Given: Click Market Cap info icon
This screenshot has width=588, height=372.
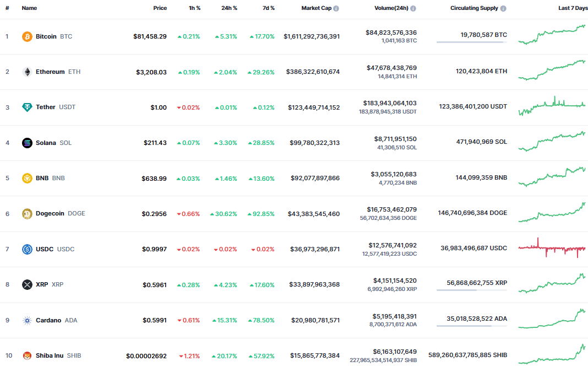Looking at the screenshot, I should (336, 8).
